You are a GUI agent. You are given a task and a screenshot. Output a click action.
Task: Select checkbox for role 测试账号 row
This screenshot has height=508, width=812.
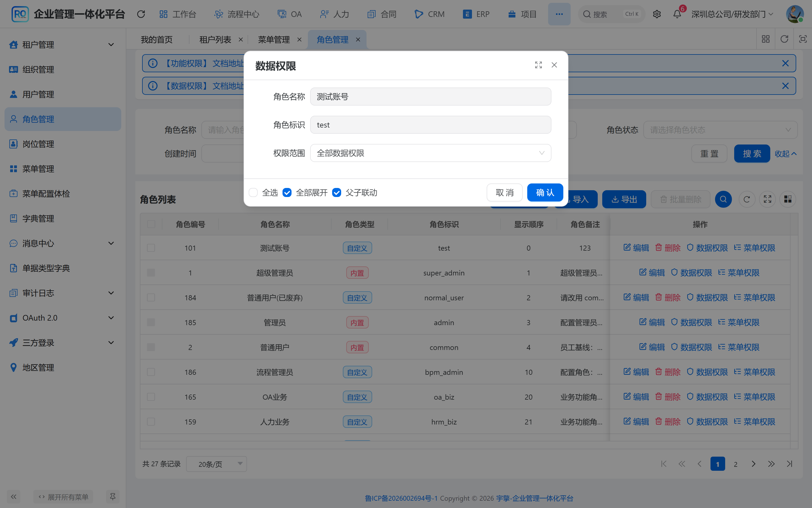pyautogui.click(x=151, y=248)
